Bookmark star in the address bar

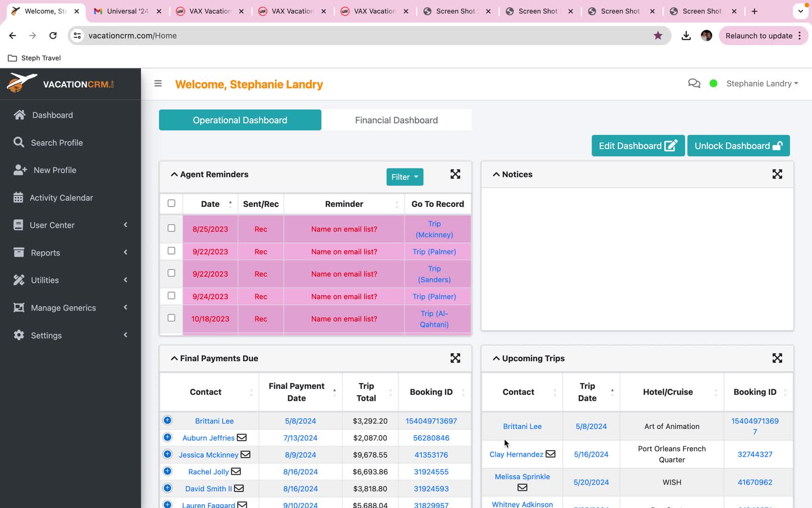pos(658,35)
